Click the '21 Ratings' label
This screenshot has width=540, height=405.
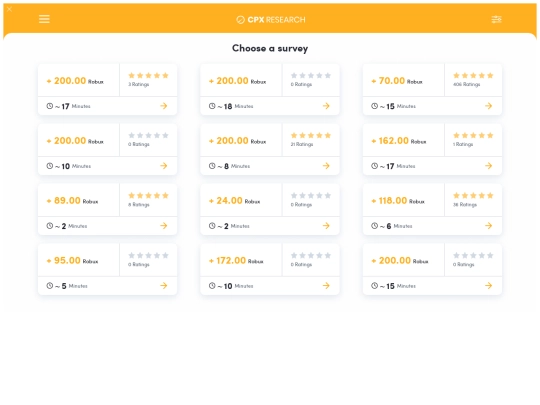(x=302, y=144)
